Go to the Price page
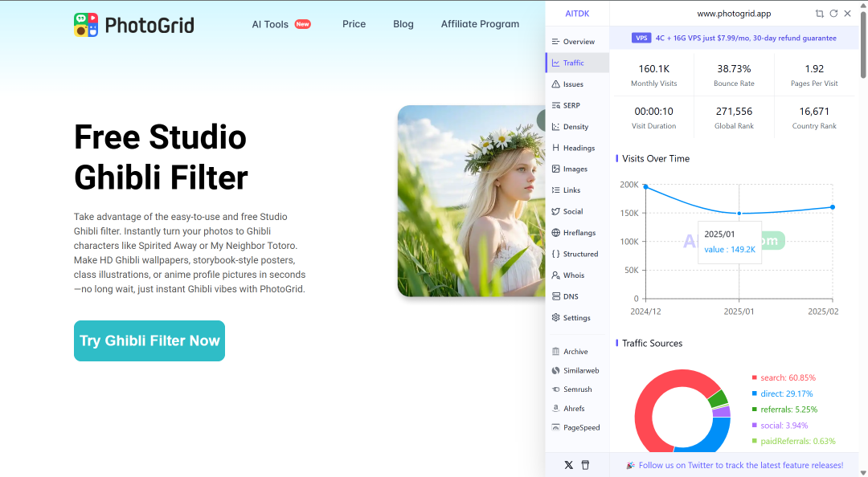 [x=354, y=24]
